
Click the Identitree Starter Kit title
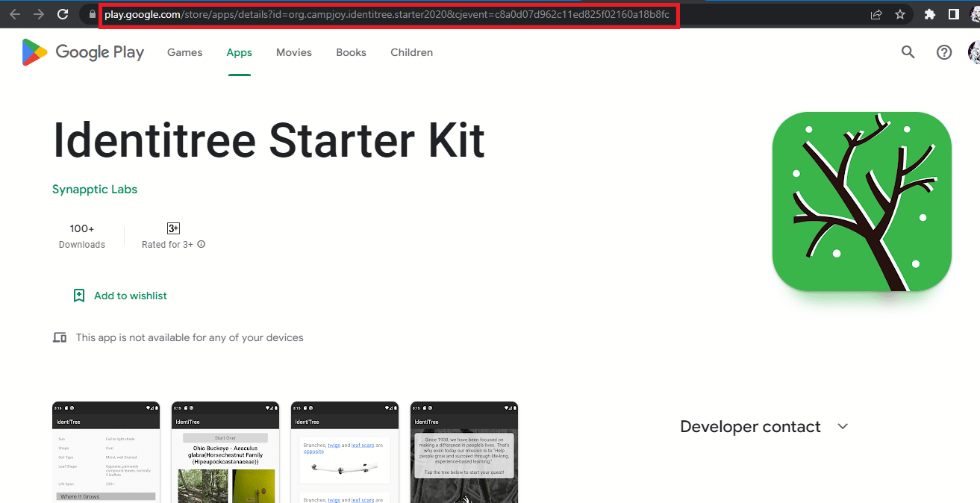(x=269, y=140)
